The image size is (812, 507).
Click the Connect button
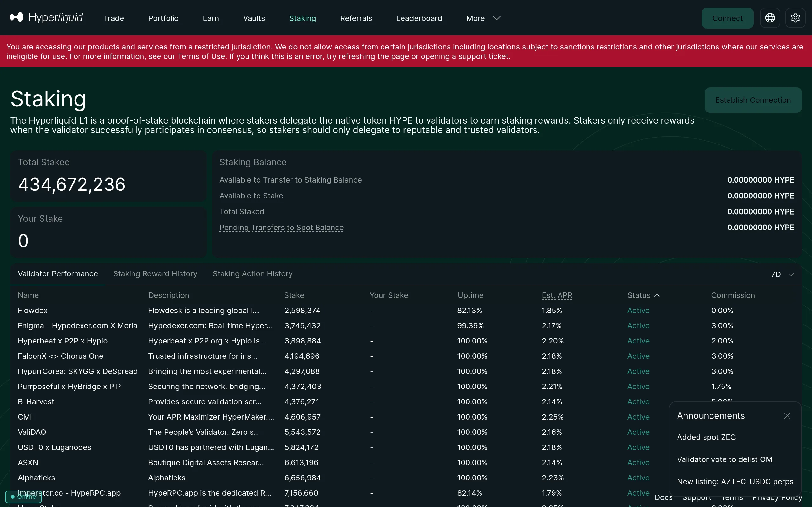click(727, 18)
